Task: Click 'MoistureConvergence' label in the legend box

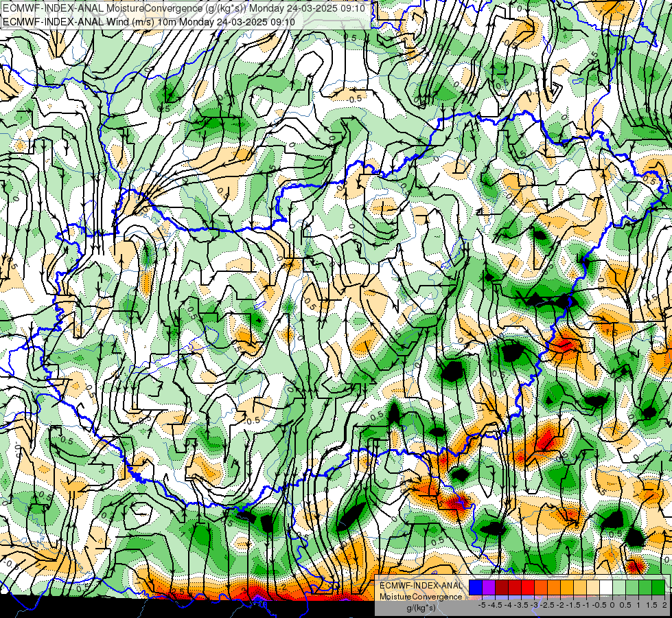Action: pyautogui.click(x=421, y=597)
